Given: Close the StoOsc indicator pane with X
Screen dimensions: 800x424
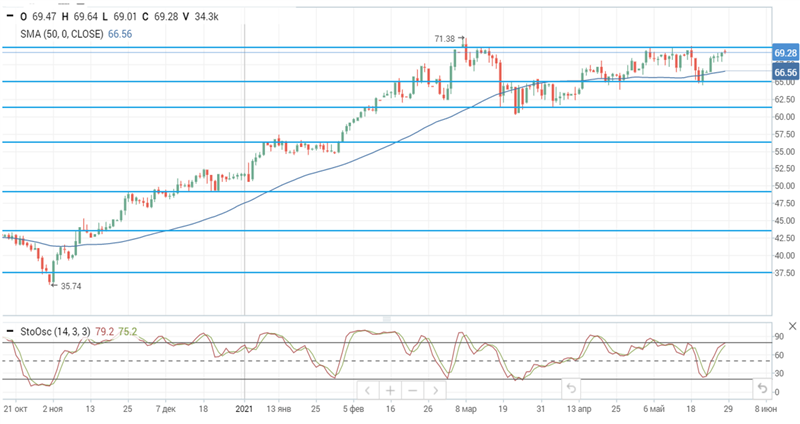Looking at the screenshot, I should [792, 326].
